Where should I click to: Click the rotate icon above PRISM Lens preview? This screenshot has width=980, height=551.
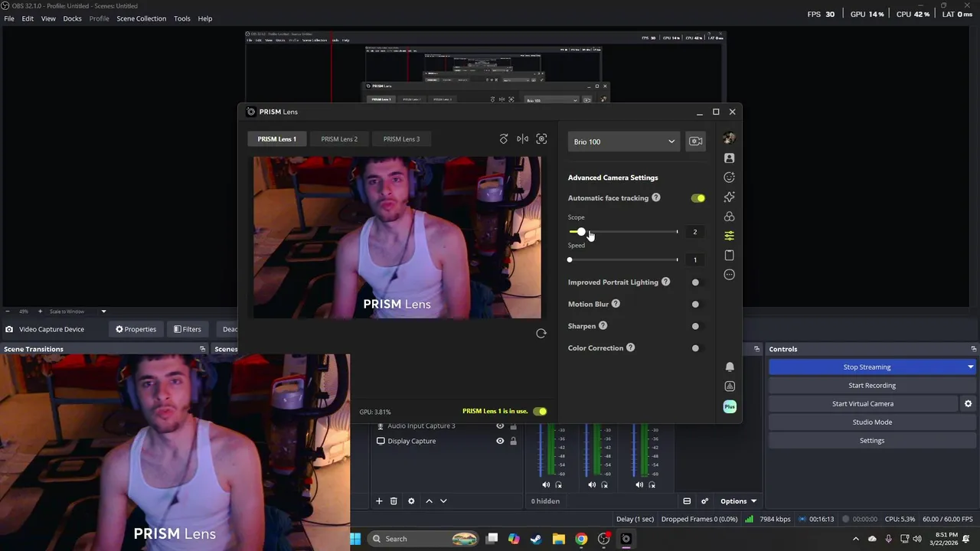click(x=504, y=139)
